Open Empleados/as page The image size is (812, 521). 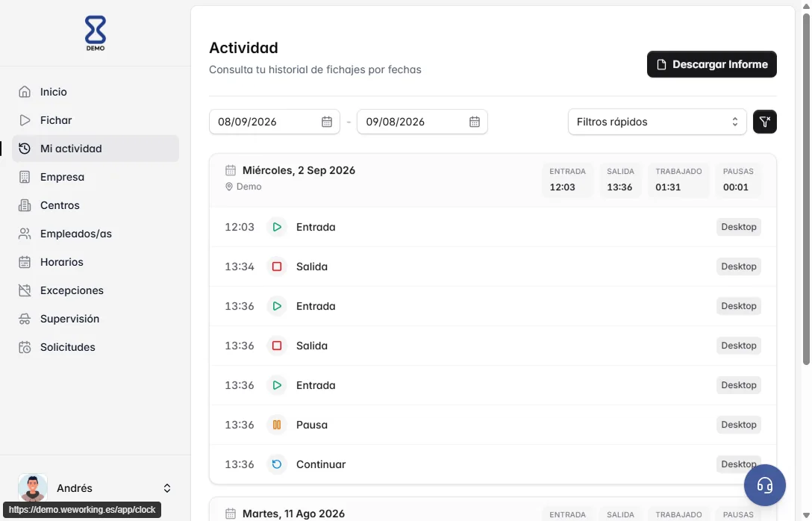point(96,234)
